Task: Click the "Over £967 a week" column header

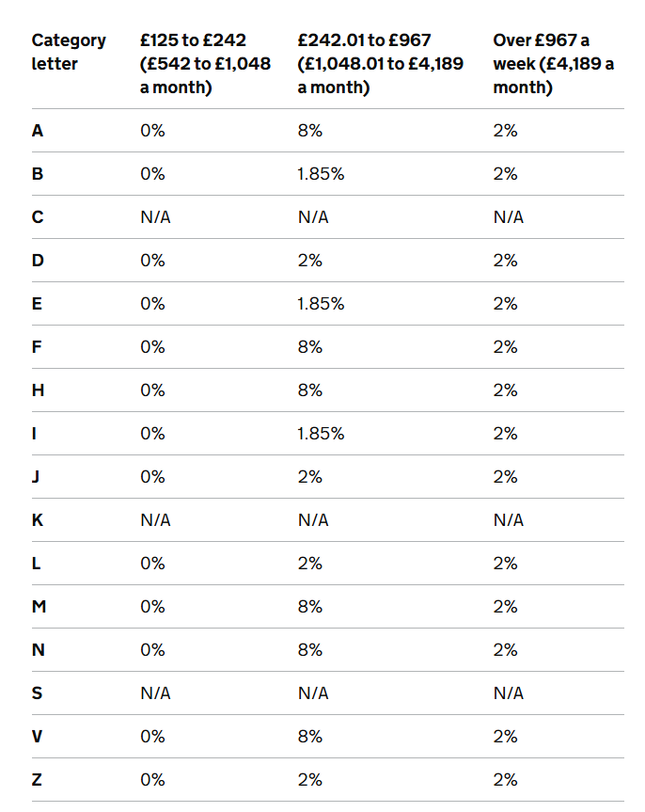Action: click(x=553, y=64)
